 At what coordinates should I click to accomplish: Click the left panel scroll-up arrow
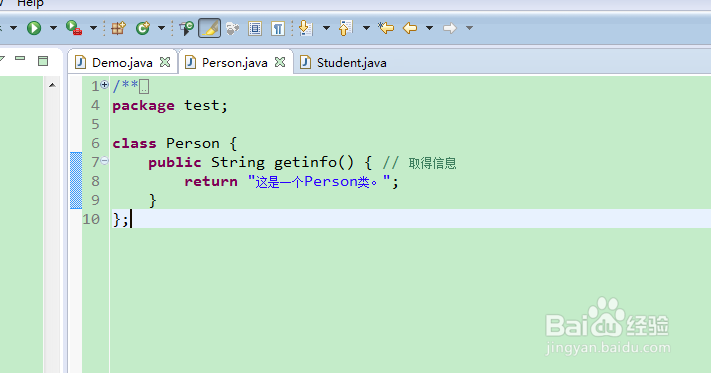click(x=52, y=85)
